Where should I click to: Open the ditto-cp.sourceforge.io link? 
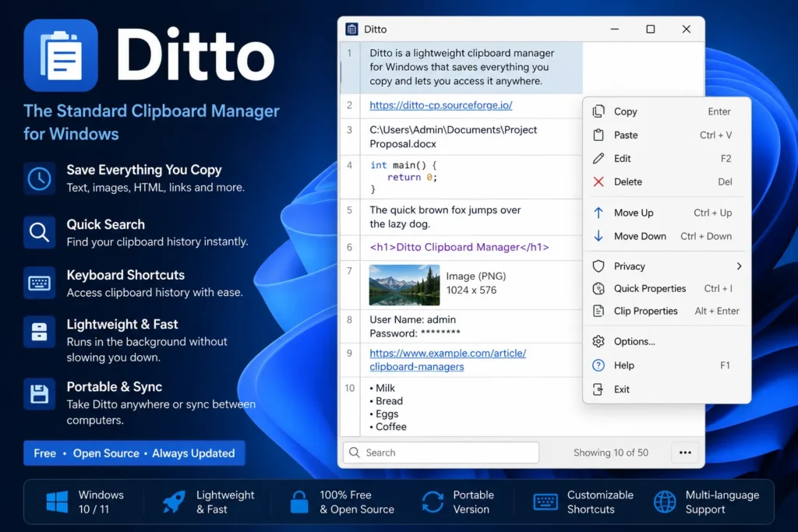pos(441,105)
